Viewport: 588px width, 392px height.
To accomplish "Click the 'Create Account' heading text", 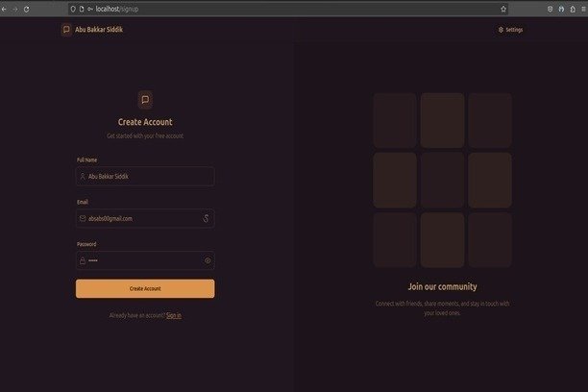I will pyautogui.click(x=145, y=122).
